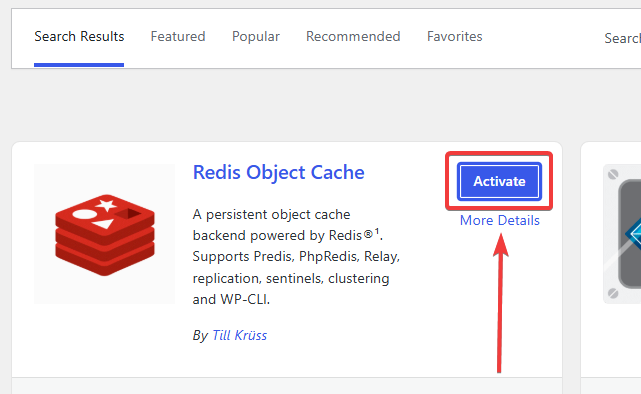Go to the Recommended tab
The width and height of the screenshot is (641, 394).
coord(353,36)
